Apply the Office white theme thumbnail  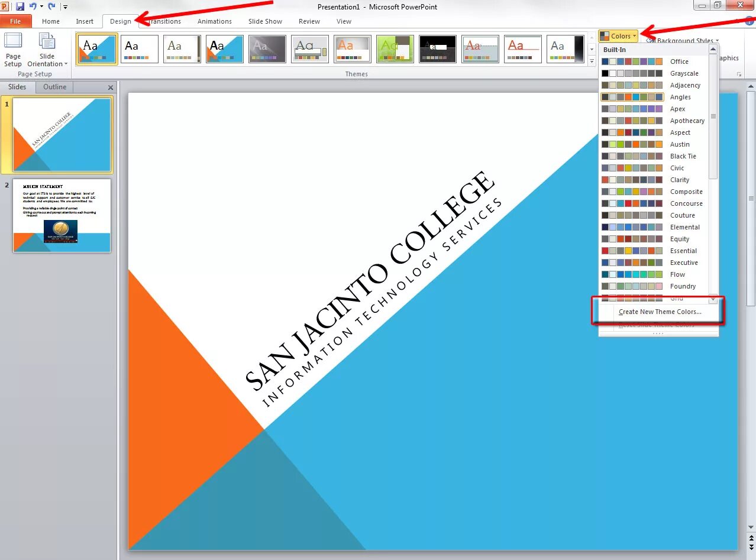point(140,48)
